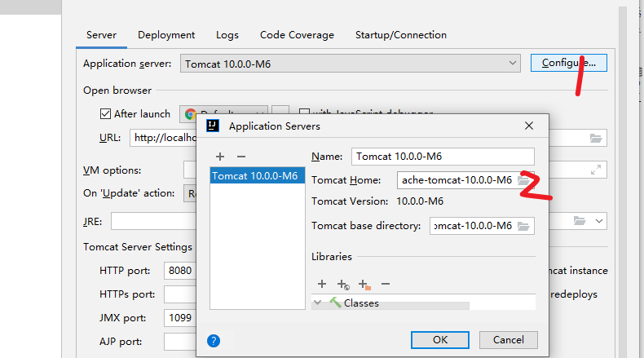Click OK in Application Servers dialog
Screen dimensions: 644x358
(440, 340)
